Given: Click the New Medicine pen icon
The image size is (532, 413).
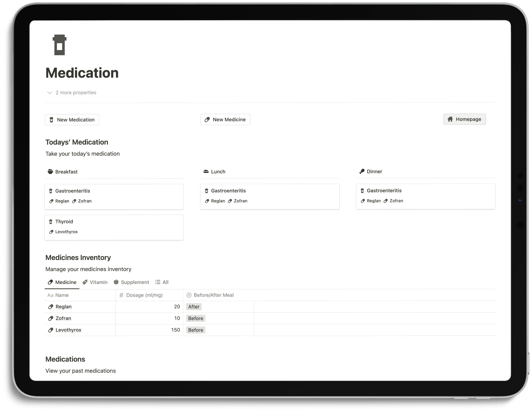Looking at the screenshot, I should 207,120.
